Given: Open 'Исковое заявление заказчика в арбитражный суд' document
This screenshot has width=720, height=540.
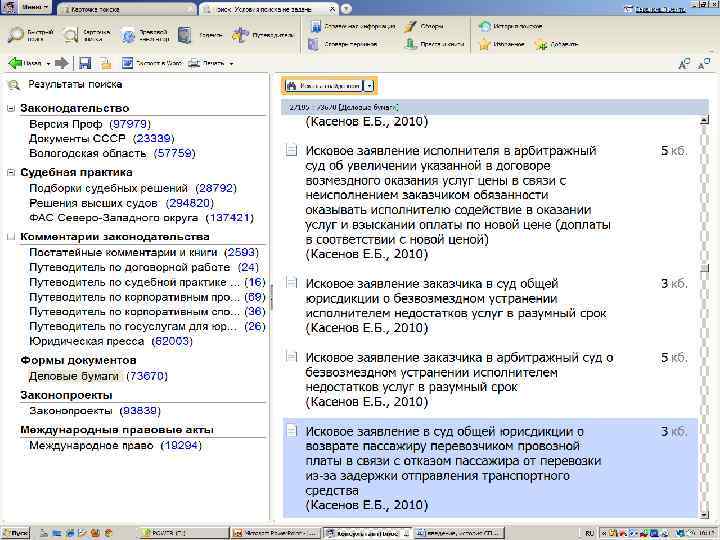Looking at the screenshot, I should tap(459, 379).
